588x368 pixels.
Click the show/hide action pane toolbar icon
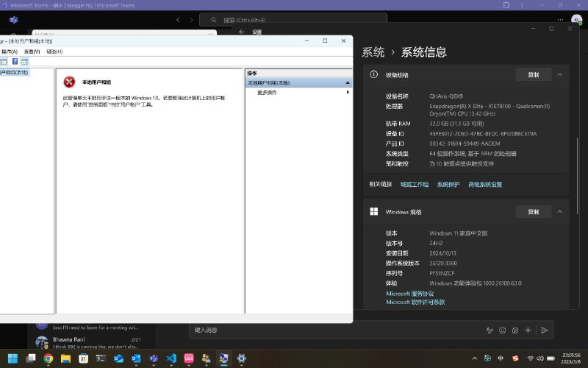pos(25,61)
